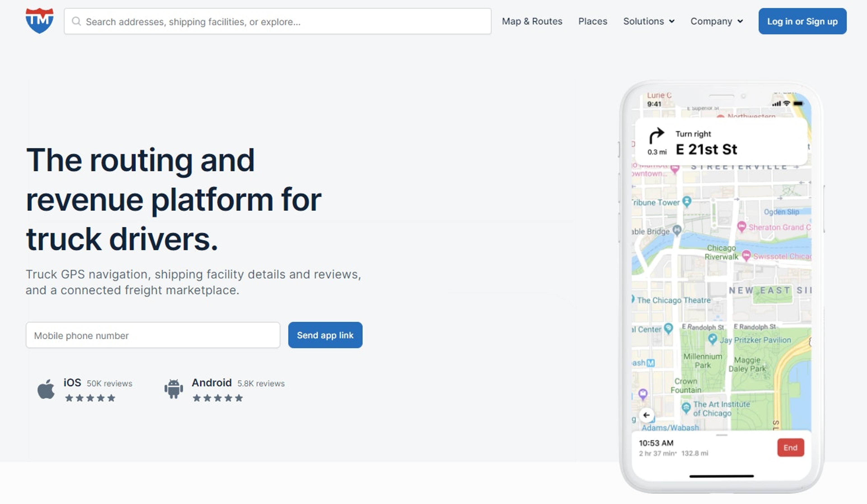
Task: Click the iOS five-star rating
Action: (x=90, y=398)
